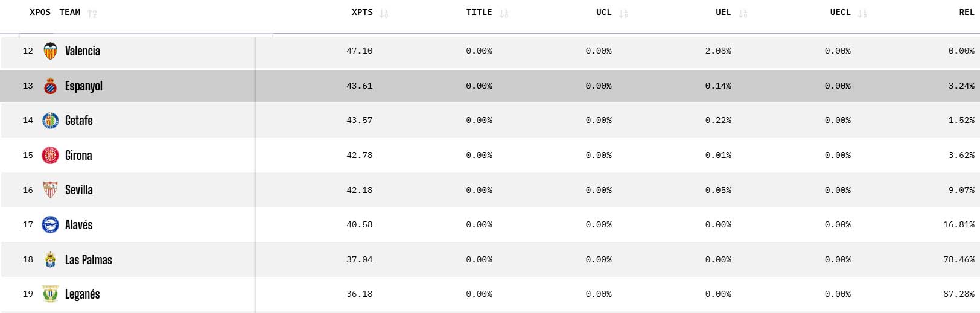
Task: Click the Girona club crest icon
Action: [51, 156]
